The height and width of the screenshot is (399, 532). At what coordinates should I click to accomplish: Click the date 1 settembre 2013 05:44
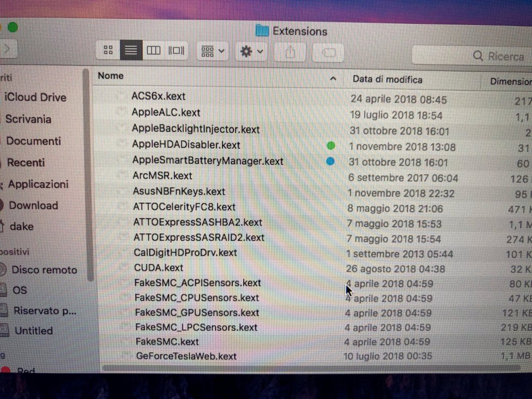[400, 254]
